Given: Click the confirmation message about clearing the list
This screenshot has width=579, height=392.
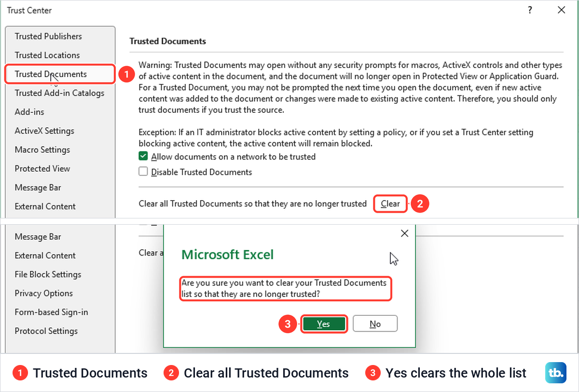Looking at the screenshot, I should (284, 288).
